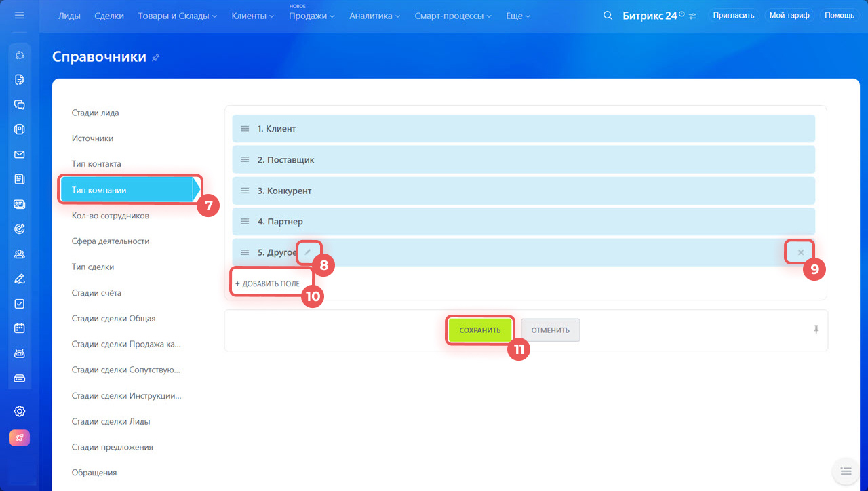
Task: Click the search magnifier icon
Action: point(608,16)
